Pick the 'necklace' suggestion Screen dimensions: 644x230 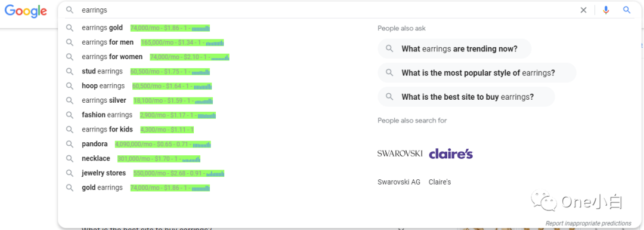click(96, 158)
